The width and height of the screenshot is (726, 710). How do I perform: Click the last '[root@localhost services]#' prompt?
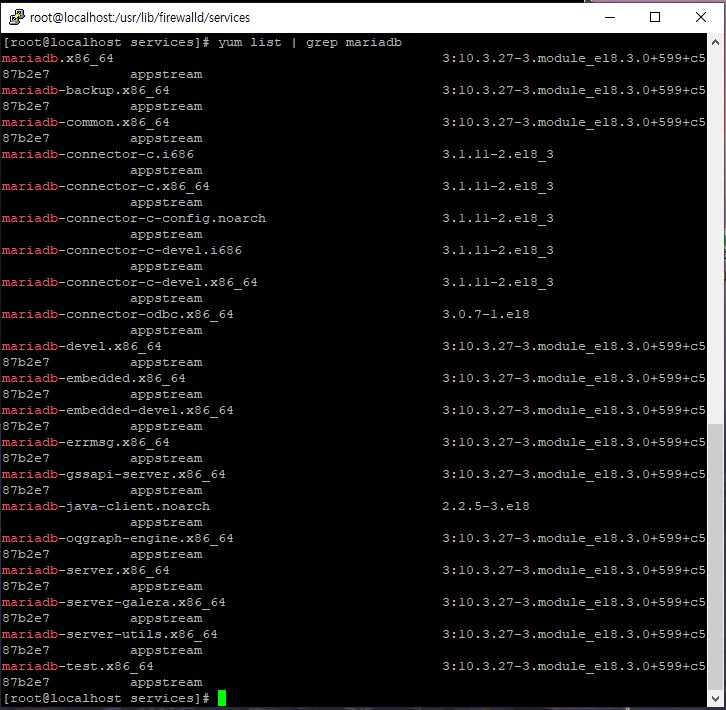pyautogui.click(x=106, y=698)
